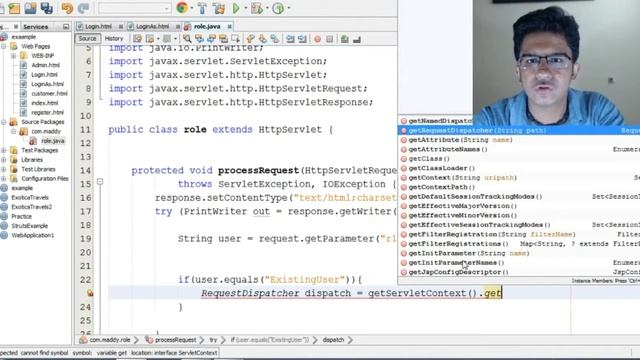Go to the next bookmark

coord(262,39)
